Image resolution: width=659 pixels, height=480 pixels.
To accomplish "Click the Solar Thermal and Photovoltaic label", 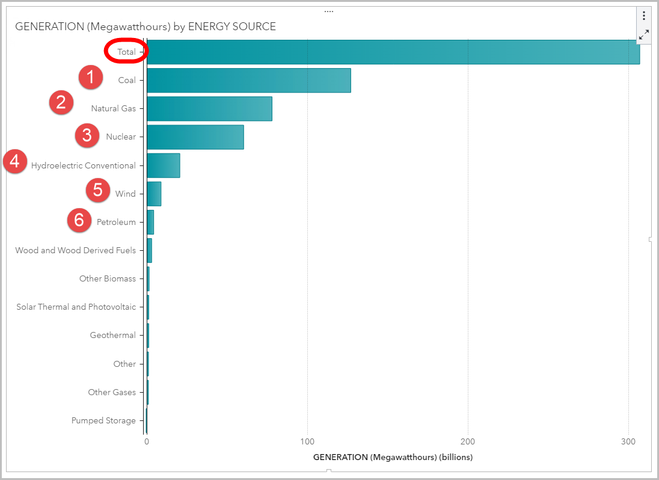I will click(76, 307).
